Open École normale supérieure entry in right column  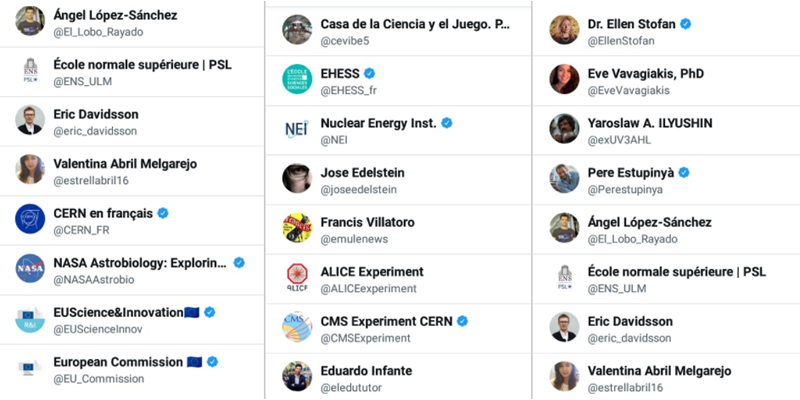point(666,279)
